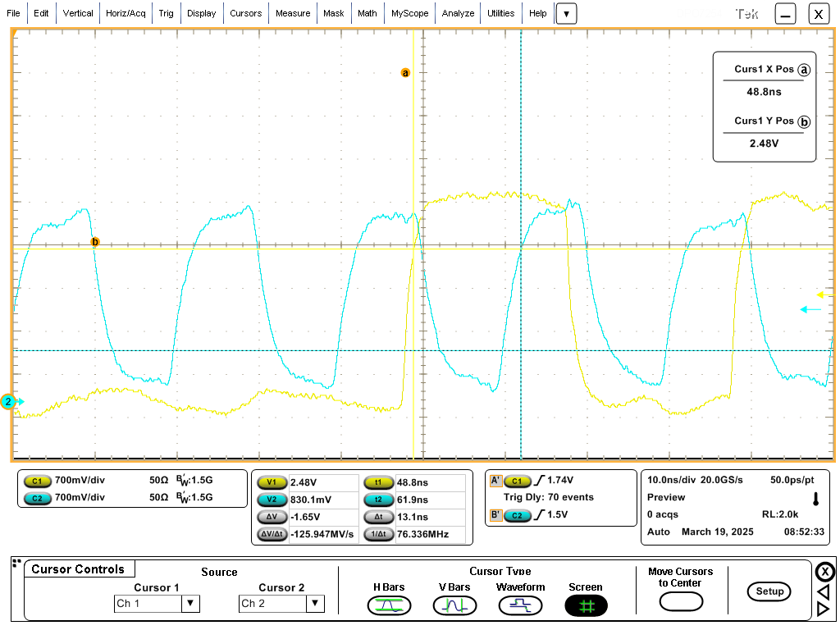Close the Cursor Controls panel with X icon
The width and height of the screenshot is (840, 630).
pyautogui.click(x=824, y=572)
